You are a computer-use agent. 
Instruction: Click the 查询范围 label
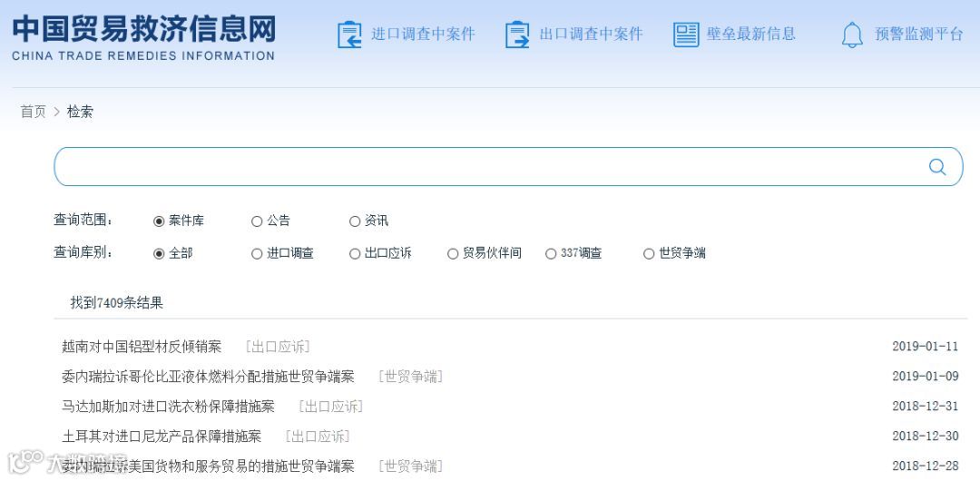click(x=83, y=221)
